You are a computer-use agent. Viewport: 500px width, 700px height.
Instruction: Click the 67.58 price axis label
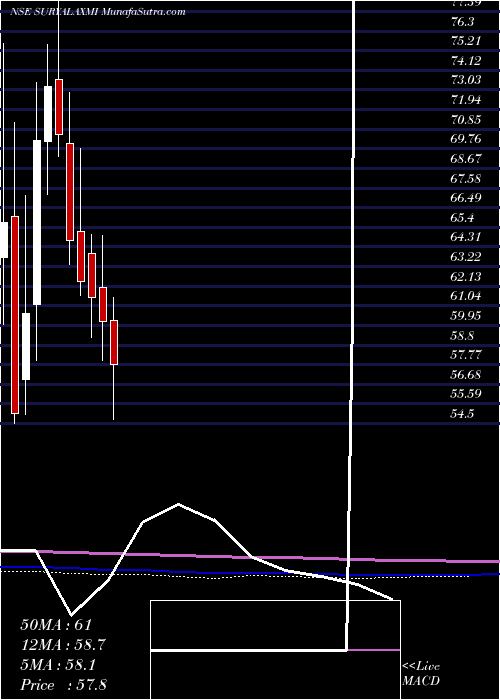465,179
